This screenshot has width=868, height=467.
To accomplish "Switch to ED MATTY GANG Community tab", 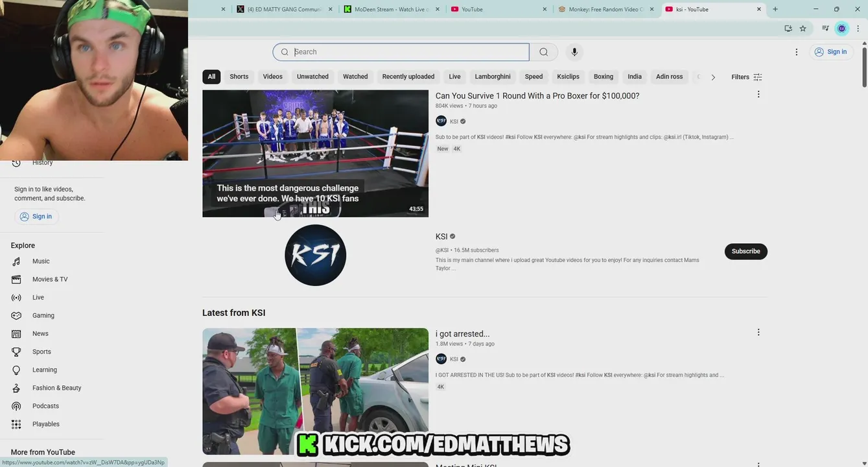I will 285,9.
